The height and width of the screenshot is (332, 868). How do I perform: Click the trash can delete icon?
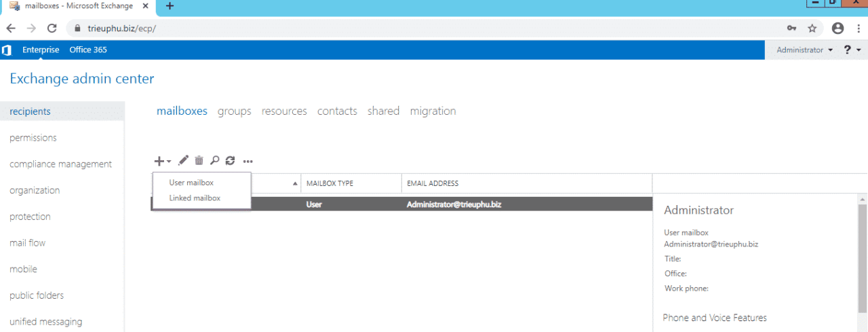point(199,161)
